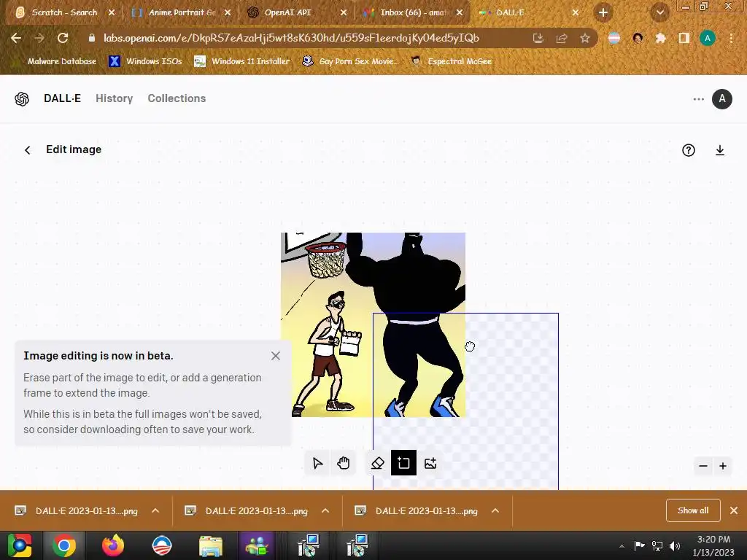Open the History tab

tap(115, 98)
